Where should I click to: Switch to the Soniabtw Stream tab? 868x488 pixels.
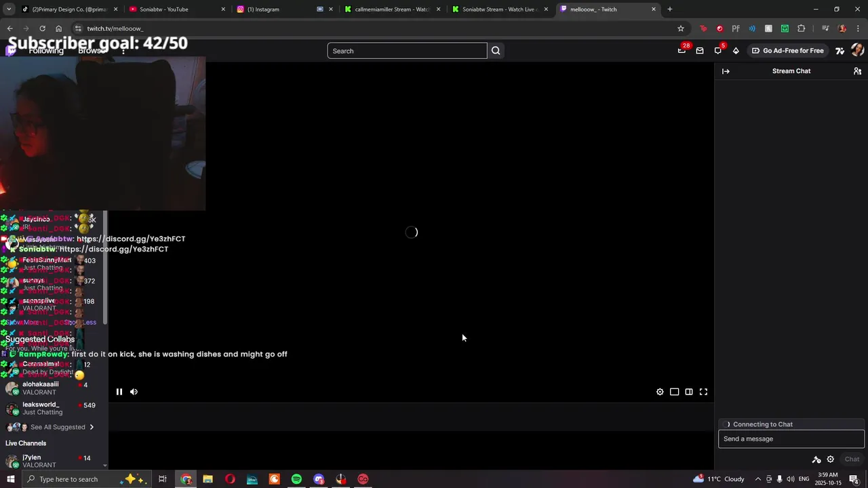(x=500, y=9)
